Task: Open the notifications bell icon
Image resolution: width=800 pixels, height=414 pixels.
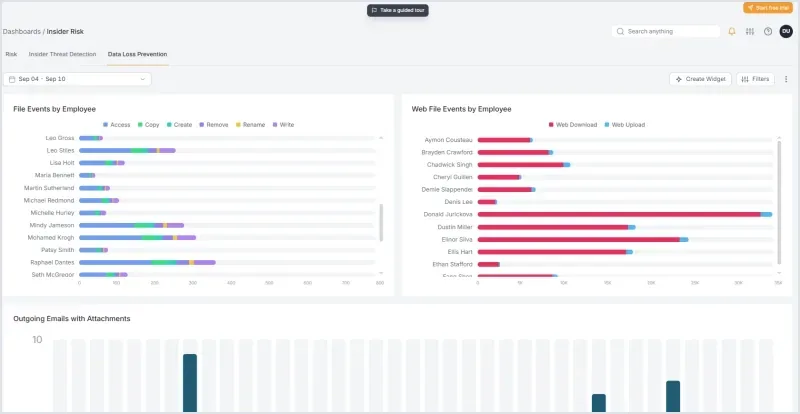Action: [732, 31]
